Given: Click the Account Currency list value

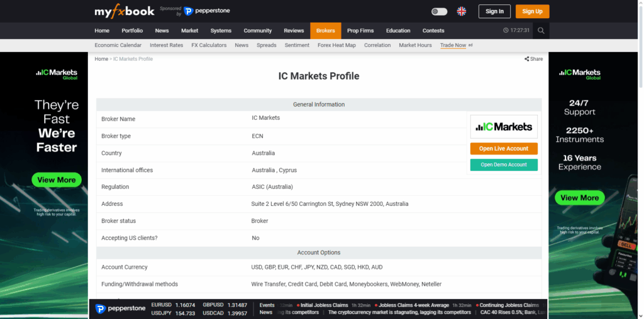Looking at the screenshot, I should tap(317, 268).
